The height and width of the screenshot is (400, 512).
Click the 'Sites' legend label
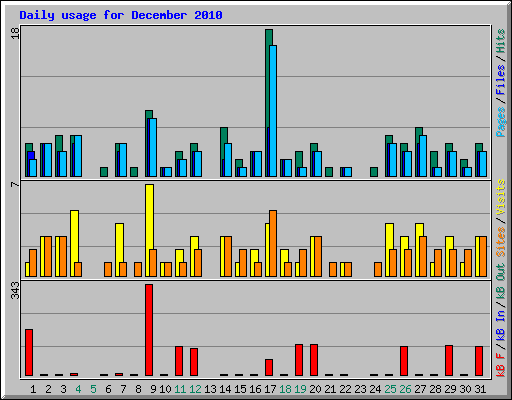[501, 242]
